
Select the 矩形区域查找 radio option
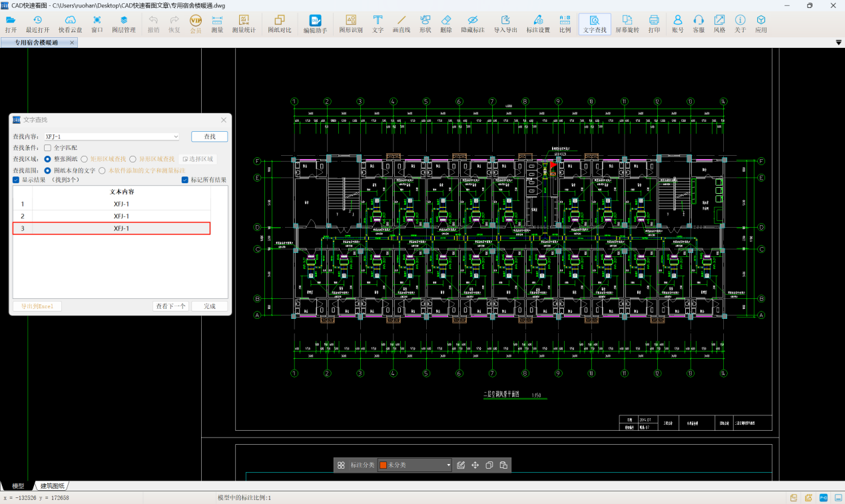click(x=85, y=159)
